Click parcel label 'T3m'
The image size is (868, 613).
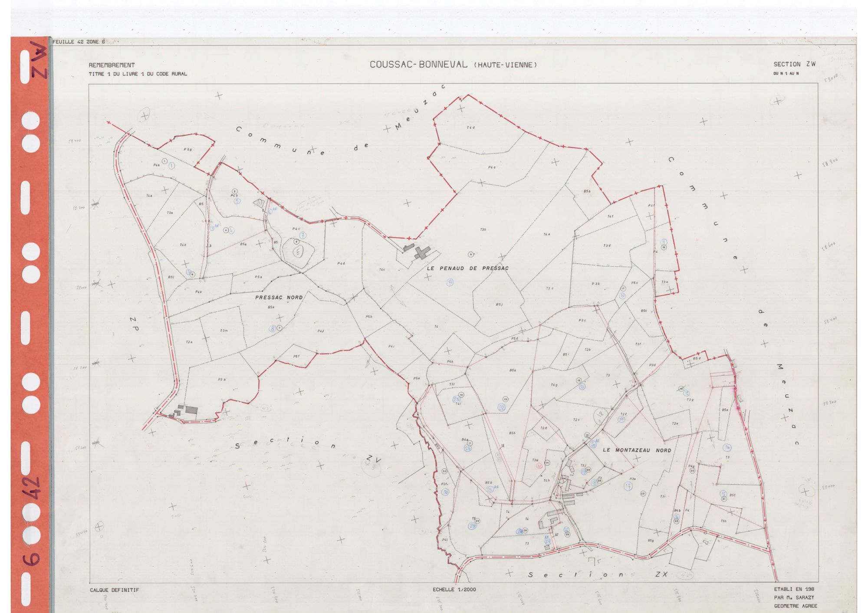(x=224, y=331)
